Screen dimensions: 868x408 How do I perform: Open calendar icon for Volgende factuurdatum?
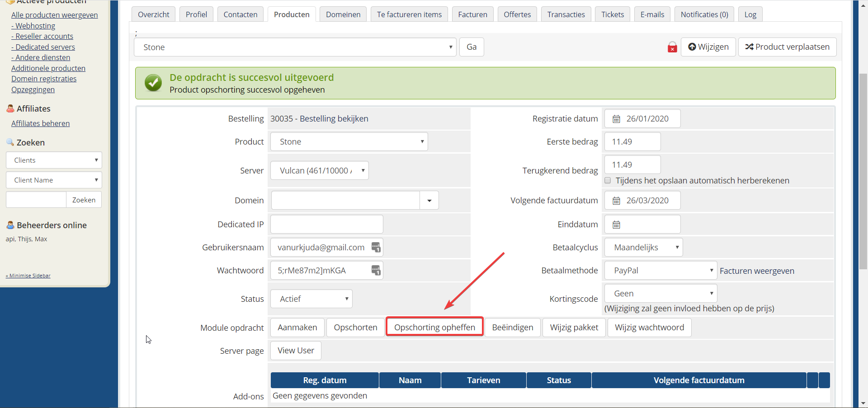[616, 201]
